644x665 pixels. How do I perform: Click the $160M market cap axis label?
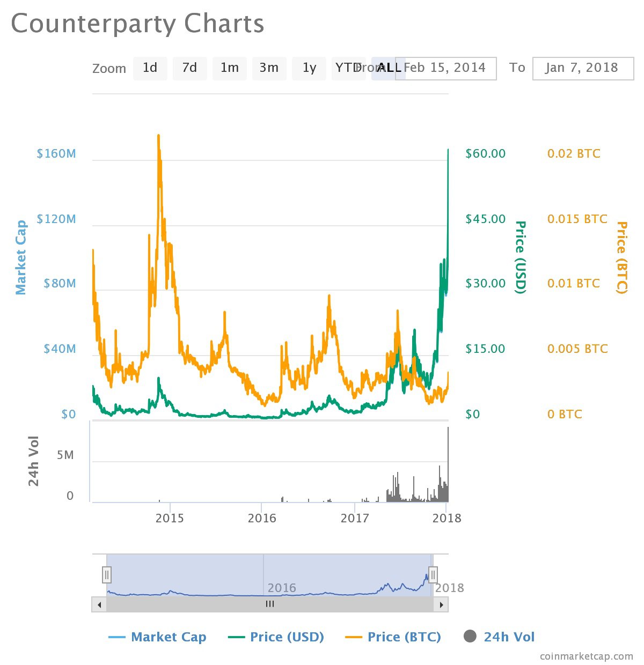pyautogui.click(x=56, y=154)
